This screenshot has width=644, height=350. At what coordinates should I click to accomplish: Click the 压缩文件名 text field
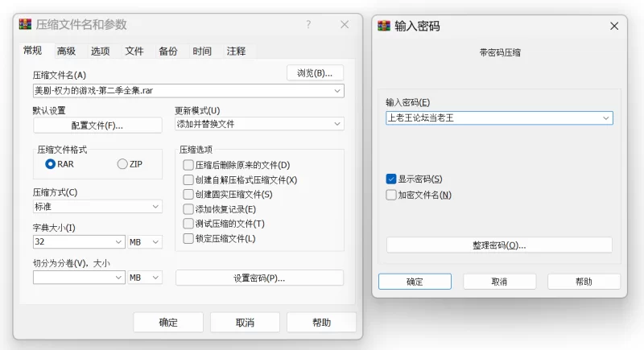pos(181,91)
